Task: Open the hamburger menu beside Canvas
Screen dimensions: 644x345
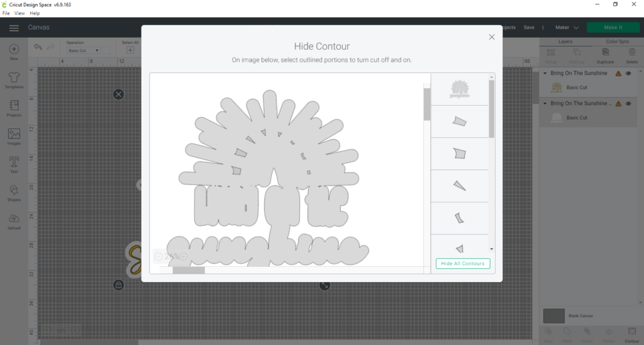Action: (x=14, y=28)
